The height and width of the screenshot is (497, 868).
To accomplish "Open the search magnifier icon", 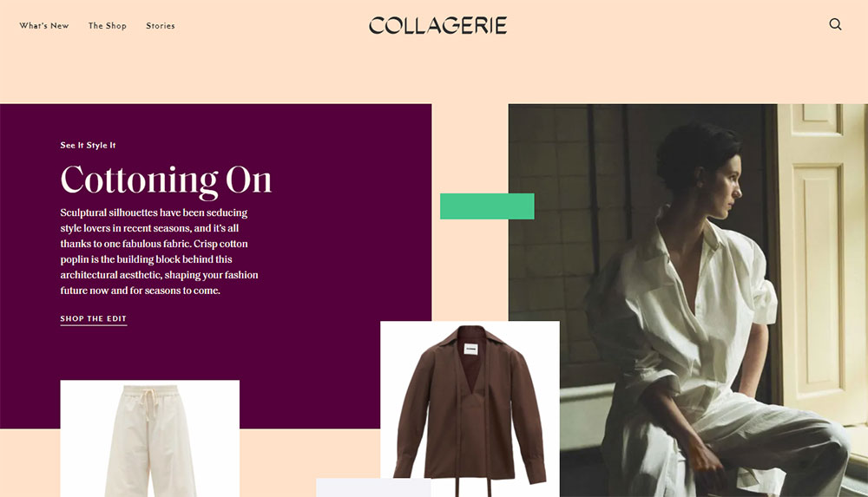I will click(x=835, y=24).
